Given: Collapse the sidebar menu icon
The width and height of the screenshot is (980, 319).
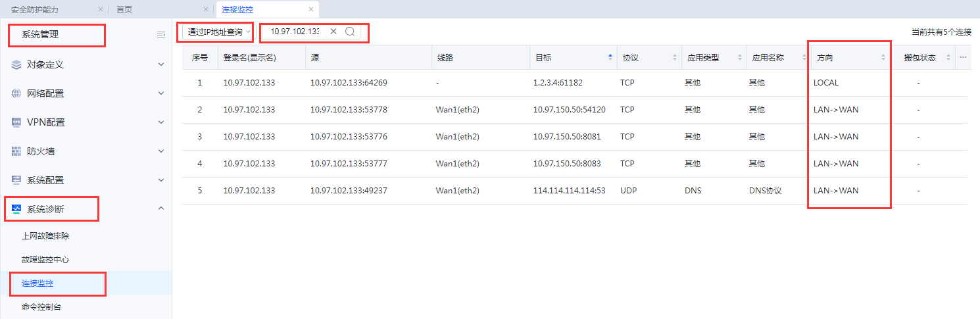Looking at the screenshot, I should tap(160, 35).
